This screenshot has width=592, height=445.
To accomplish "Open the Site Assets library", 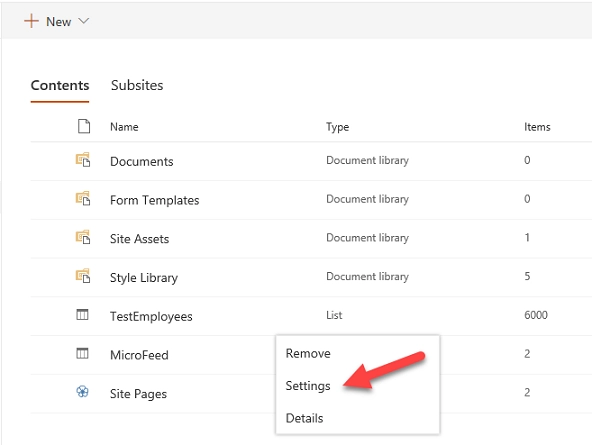I will [x=139, y=239].
